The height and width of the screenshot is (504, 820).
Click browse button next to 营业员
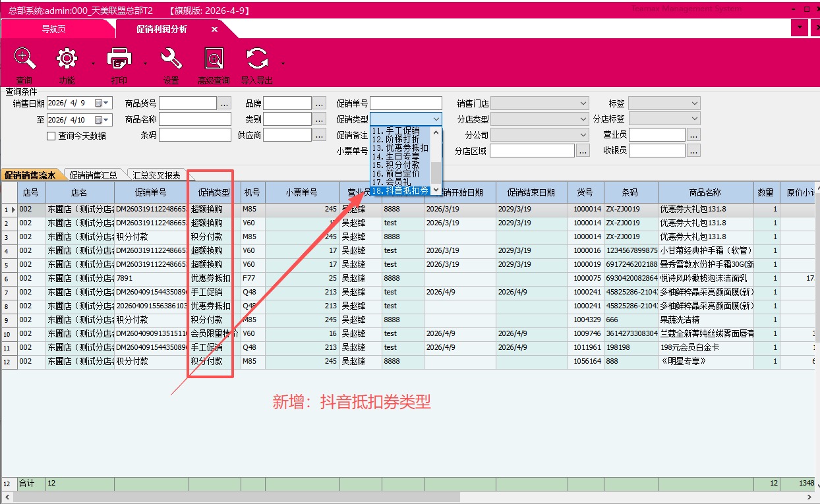click(693, 134)
